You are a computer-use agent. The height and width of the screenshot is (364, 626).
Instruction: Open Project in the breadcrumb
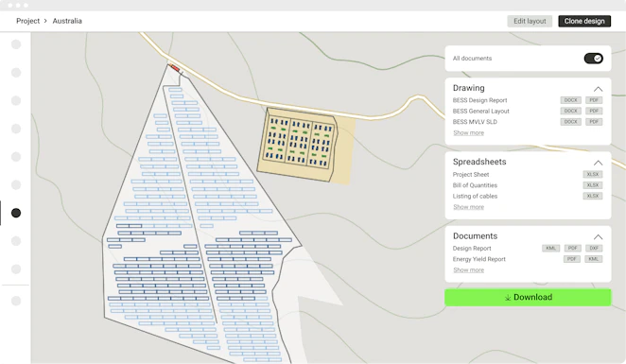coord(28,21)
